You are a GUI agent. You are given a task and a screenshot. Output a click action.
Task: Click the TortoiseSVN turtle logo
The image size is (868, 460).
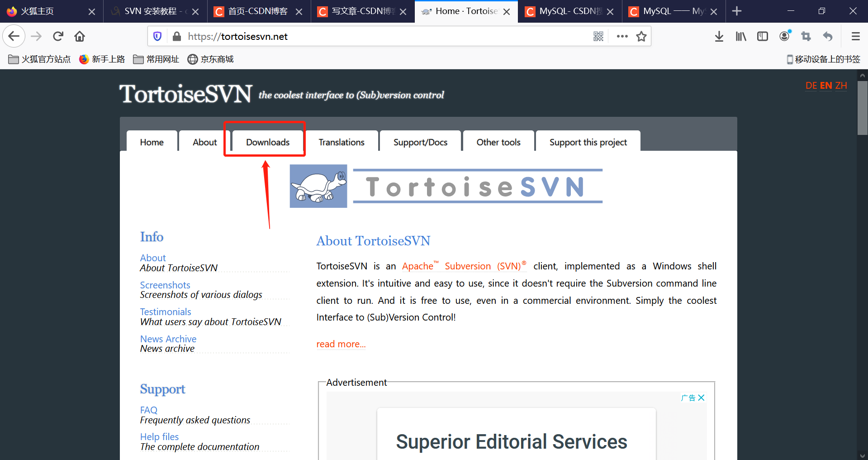318,186
